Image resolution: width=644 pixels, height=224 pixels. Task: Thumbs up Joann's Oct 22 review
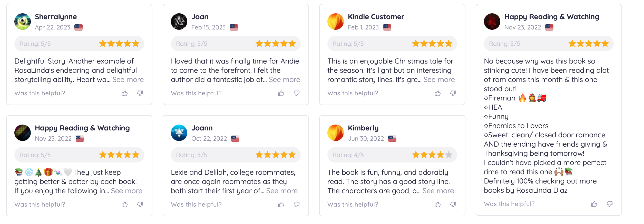(281, 205)
